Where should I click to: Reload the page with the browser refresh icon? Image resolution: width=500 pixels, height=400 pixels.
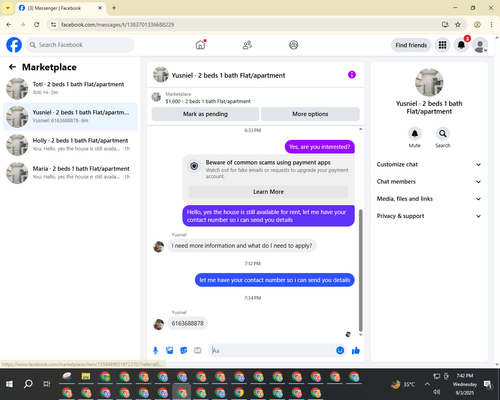37,25
